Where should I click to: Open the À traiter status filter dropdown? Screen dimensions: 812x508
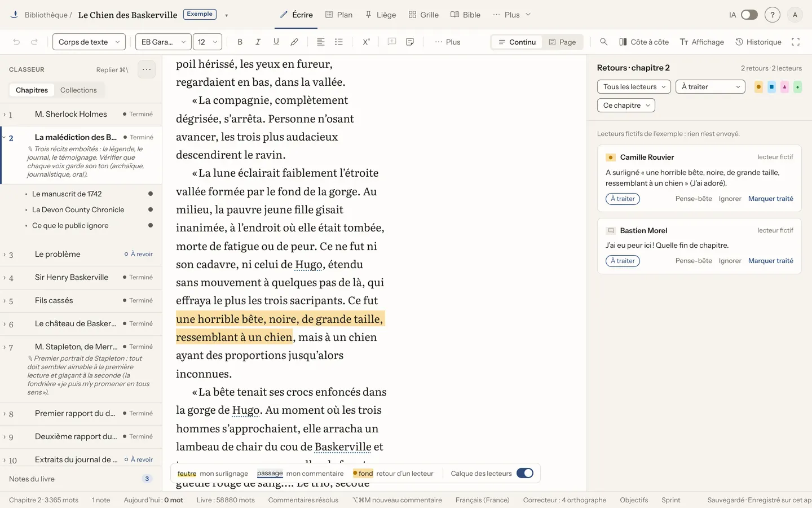pos(710,86)
